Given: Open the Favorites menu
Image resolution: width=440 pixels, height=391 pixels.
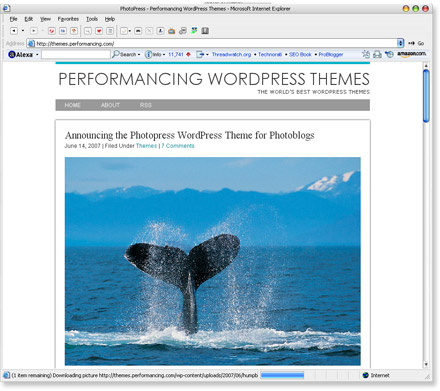Looking at the screenshot, I should 68,19.
